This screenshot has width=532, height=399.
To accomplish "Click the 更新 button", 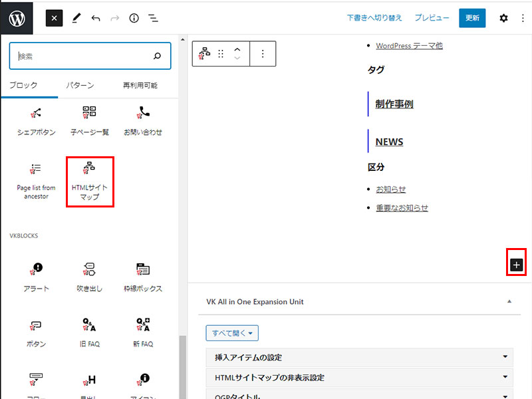I will coord(472,18).
